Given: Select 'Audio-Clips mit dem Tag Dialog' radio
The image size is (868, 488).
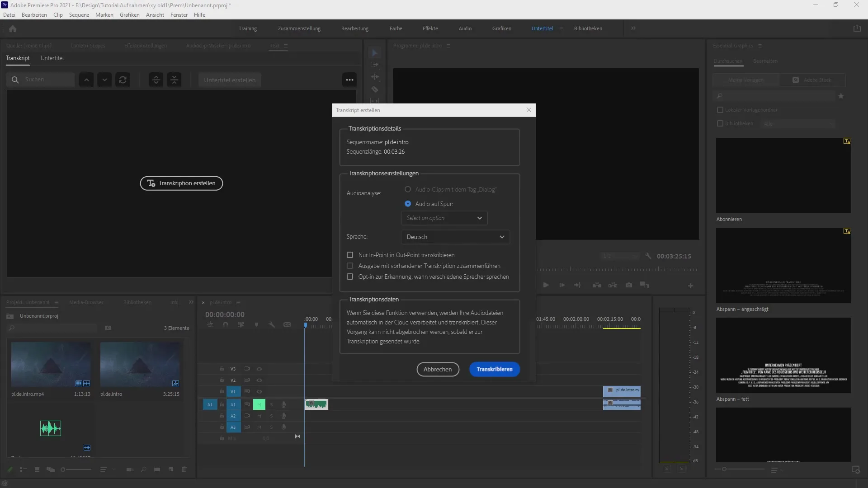Looking at the screenshot, I should click(x=408, y=189).
